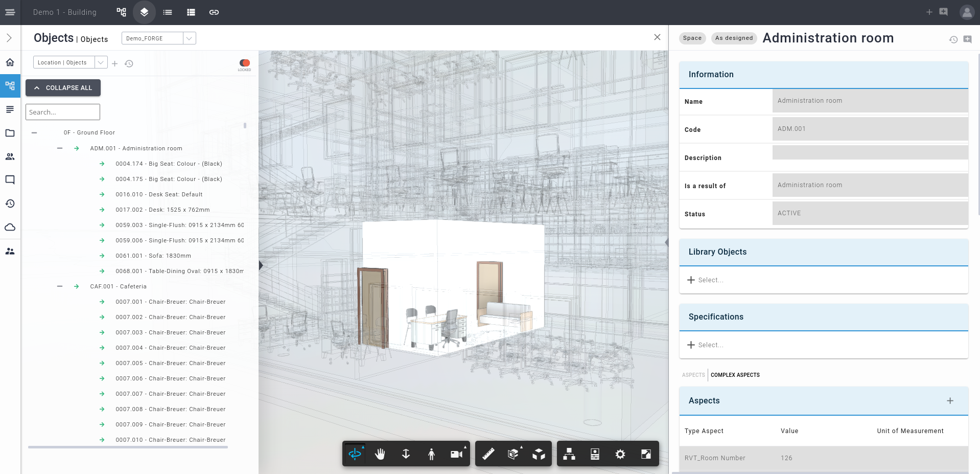Switch to the bulleted list view icon

tap(168, 12)
